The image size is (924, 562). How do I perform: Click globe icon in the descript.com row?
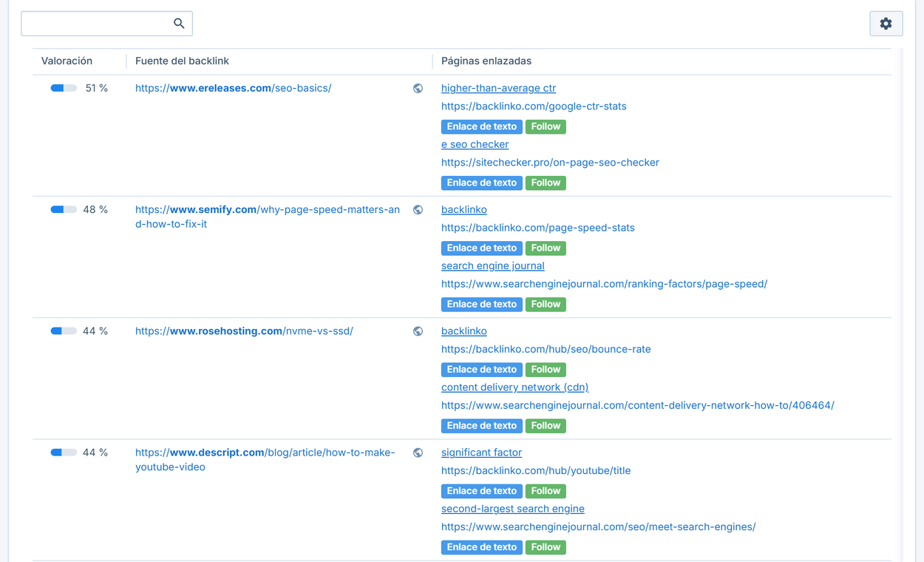pyautogui.click(x=418, y=453)
